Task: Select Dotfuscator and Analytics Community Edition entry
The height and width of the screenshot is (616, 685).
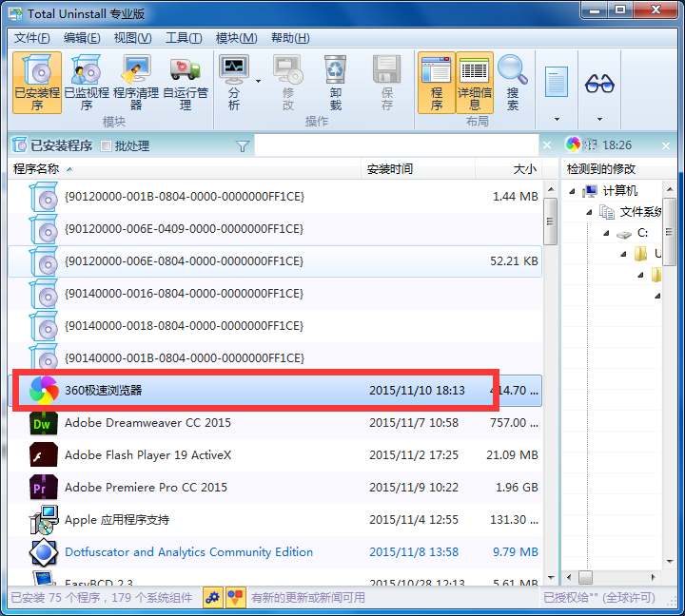Action: point(188,552)
